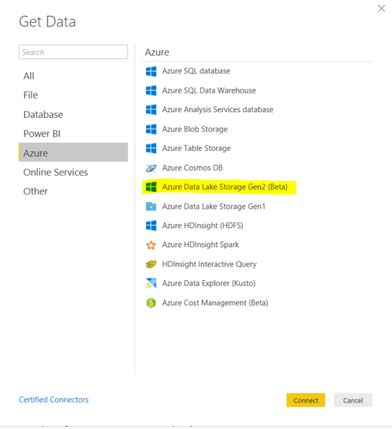Click the Azure Data Lake Storage Gen2 icon
The height and width of the screenshot is (429, 392).
pos(151,187)
